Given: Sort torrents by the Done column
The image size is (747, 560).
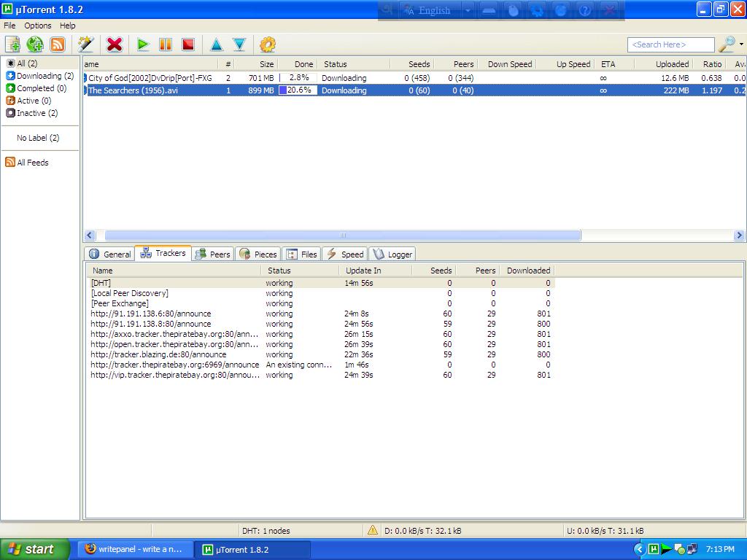Looking at the screenshot, I should (x=298, y=64).
